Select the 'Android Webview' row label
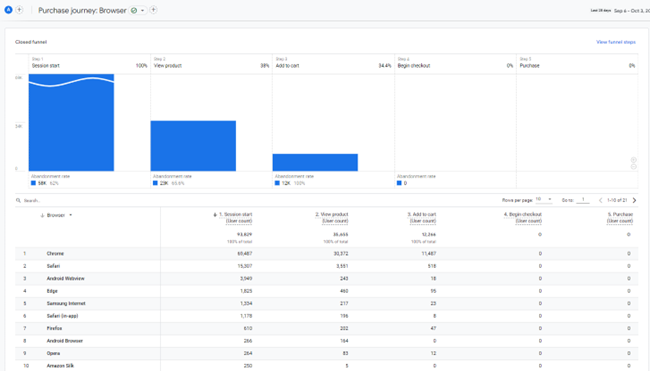650x371 pixels. coord(65,278)
